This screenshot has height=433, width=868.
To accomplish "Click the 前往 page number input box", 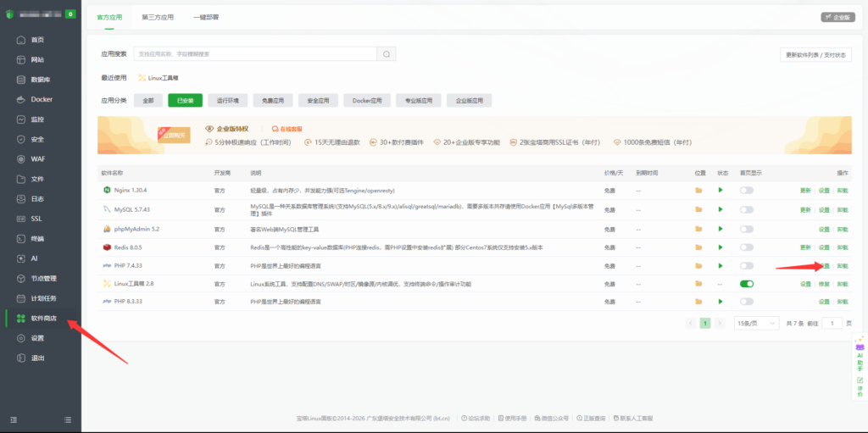I will (832, 323).
